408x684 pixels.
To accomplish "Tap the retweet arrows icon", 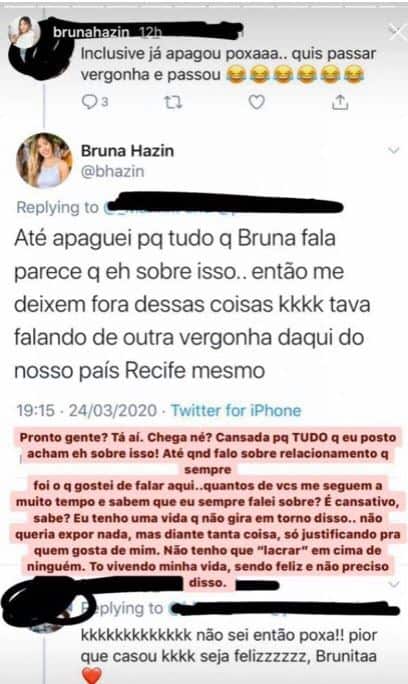I will (173, 102).
